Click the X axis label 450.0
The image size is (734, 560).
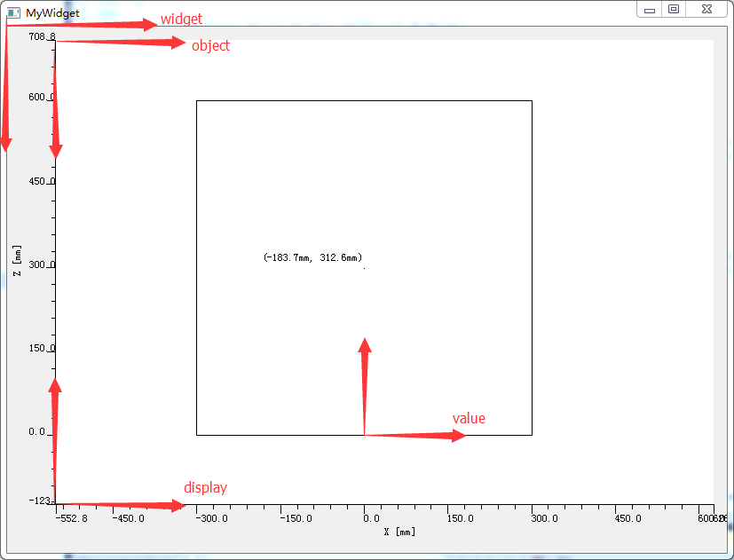(x=627, y=518)
